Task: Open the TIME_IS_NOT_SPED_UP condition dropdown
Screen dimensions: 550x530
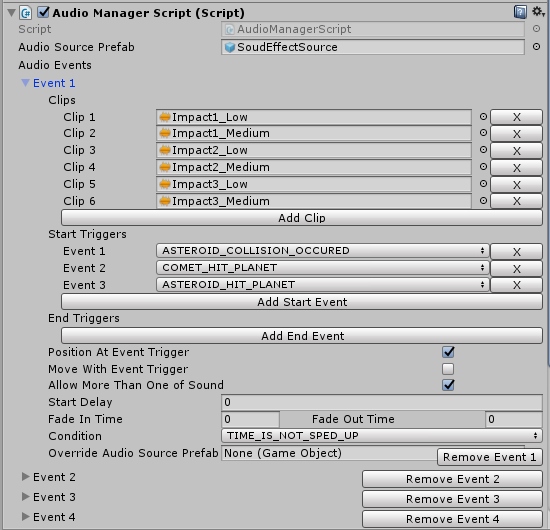Action: [x=382, y=436]
